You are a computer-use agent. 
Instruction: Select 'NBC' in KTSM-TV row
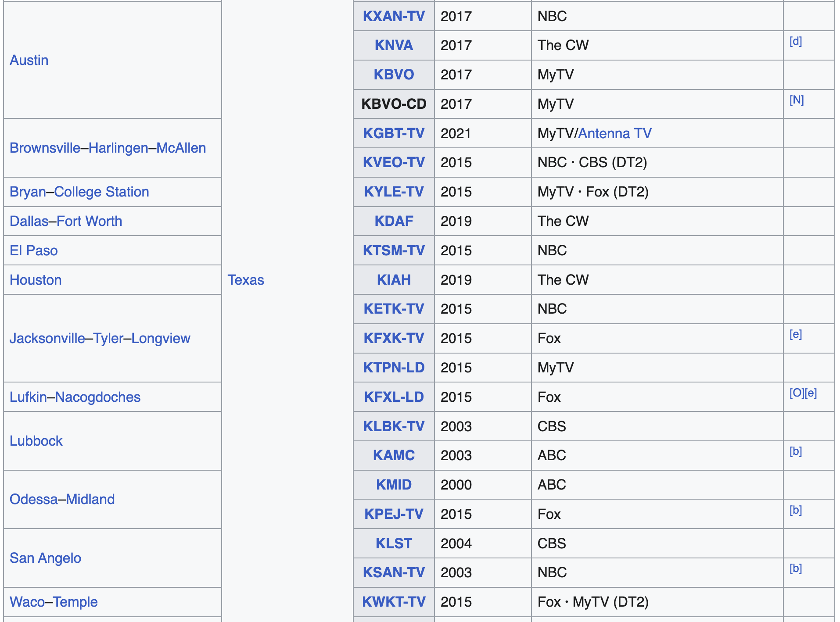(552, 250)
